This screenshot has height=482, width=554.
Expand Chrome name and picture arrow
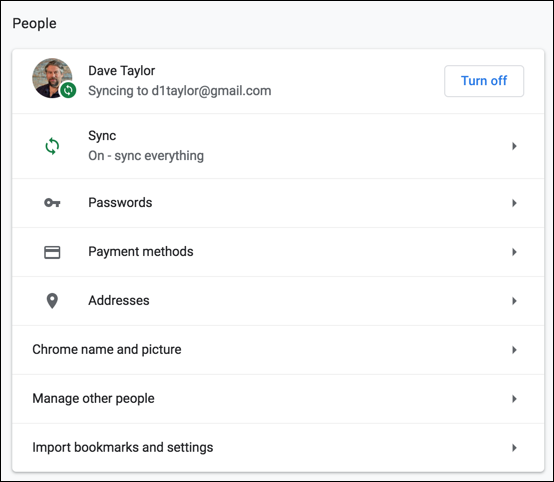tap(514, 350)
